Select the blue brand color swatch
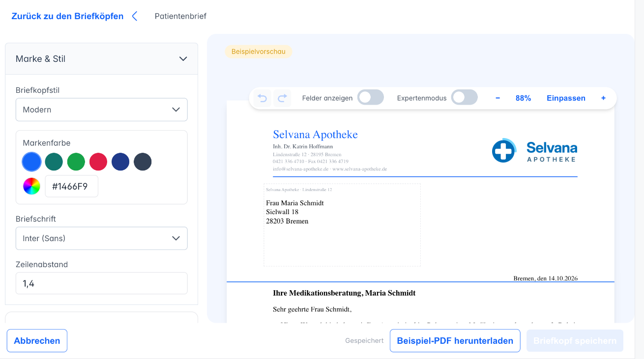 pyautogui.click(x=31, y=162)
